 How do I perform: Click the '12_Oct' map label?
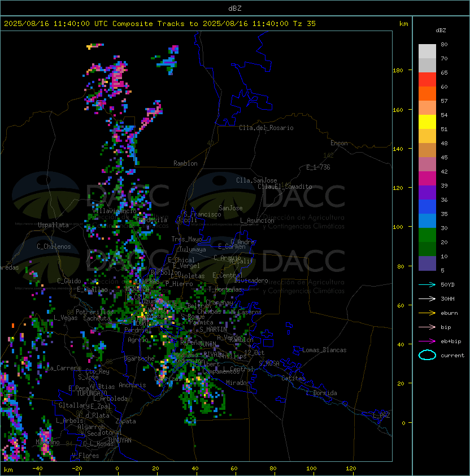coord(254,353)
